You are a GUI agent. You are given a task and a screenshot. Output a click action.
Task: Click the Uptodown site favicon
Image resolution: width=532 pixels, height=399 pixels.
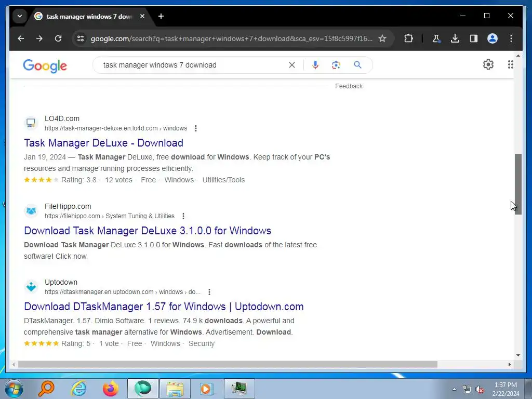click(x=31, y=287)
